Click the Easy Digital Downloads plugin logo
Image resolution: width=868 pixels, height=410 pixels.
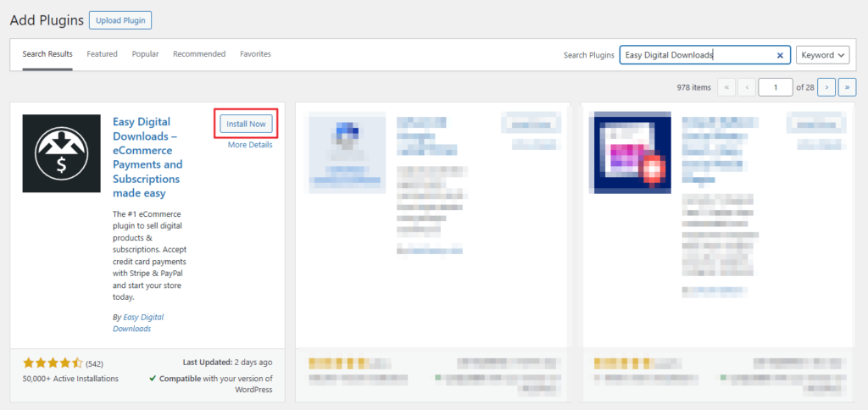coord(61,153)
